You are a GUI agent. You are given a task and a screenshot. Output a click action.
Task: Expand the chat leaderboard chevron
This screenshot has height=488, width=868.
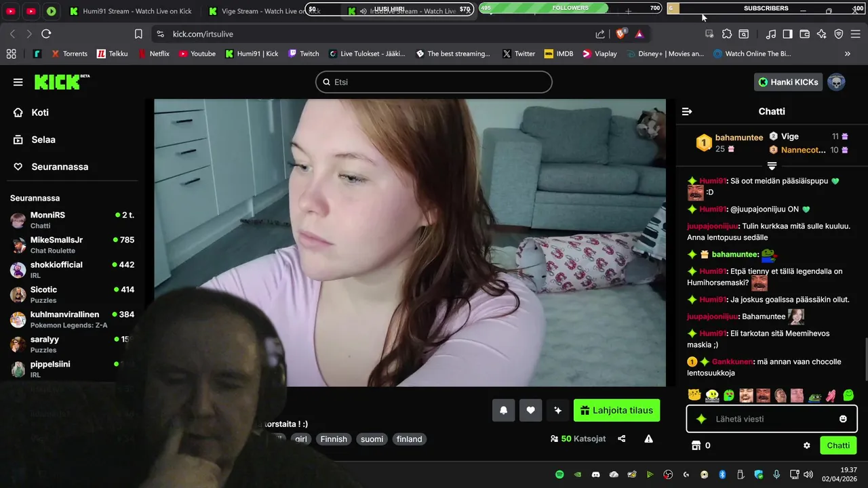(x=772, y=165)
